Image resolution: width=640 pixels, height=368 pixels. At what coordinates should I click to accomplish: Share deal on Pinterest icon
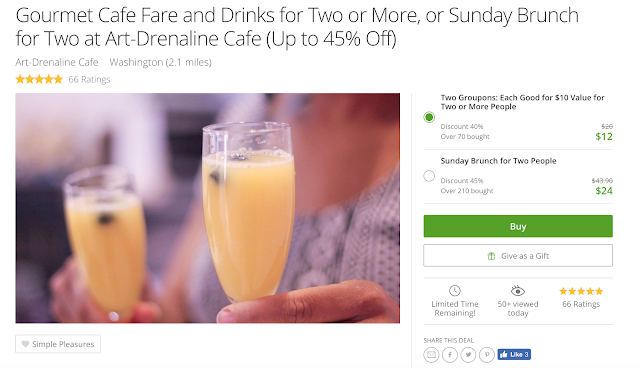487,355
